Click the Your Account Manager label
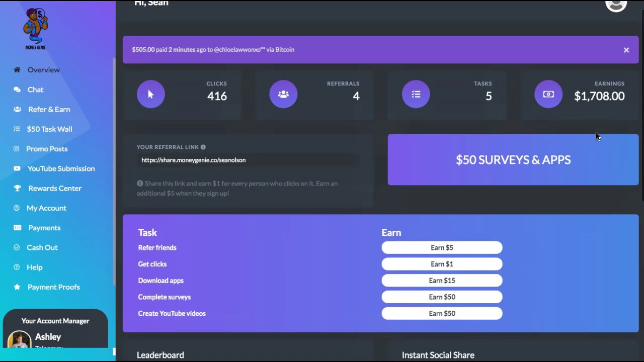The image size is (644, 362). [x=55, y=321]
